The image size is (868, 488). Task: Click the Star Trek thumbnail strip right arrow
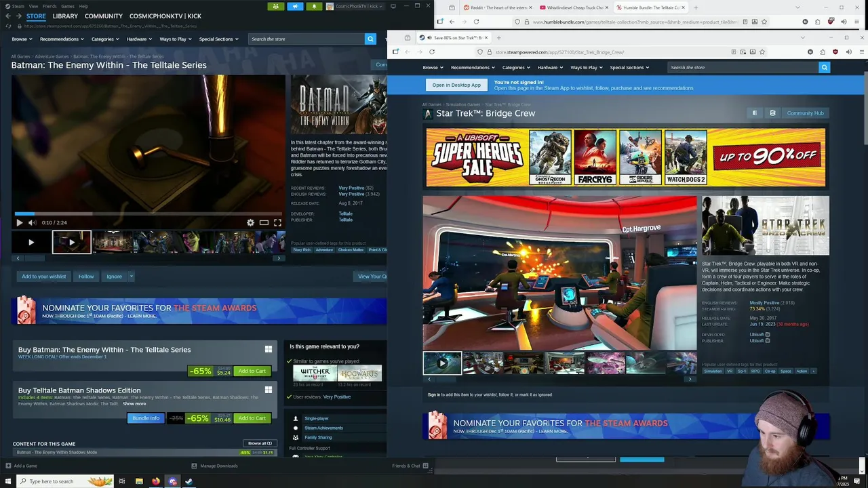690,380
